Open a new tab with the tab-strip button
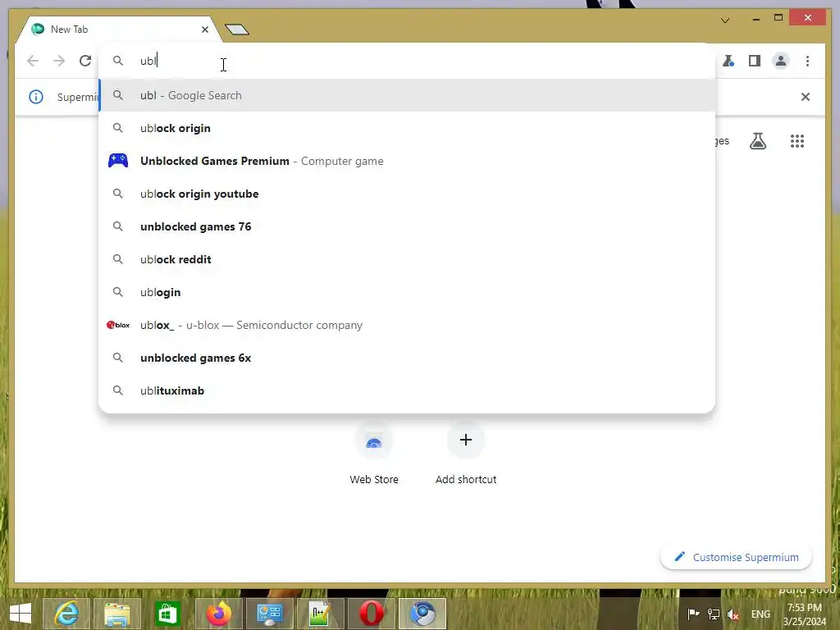 [x=237, y=30]
